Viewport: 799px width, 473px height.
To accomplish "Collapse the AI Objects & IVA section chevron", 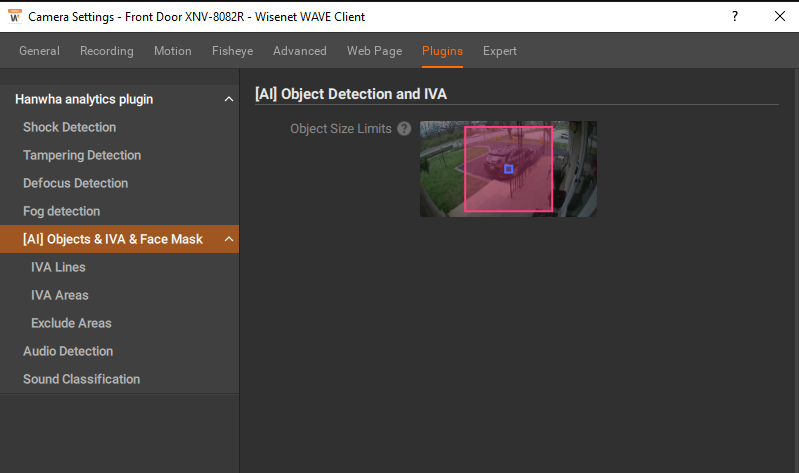I will (229, 239).
